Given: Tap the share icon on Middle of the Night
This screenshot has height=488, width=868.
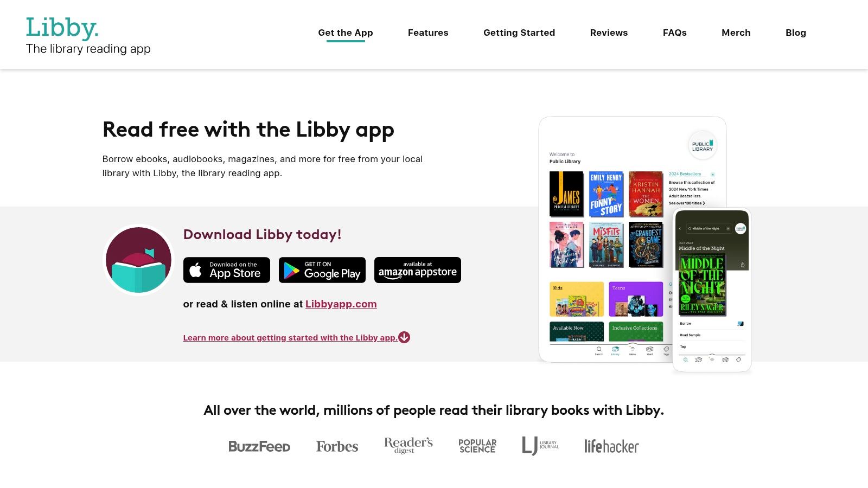Looking at the screenshot, I should [x=742, y=265].
